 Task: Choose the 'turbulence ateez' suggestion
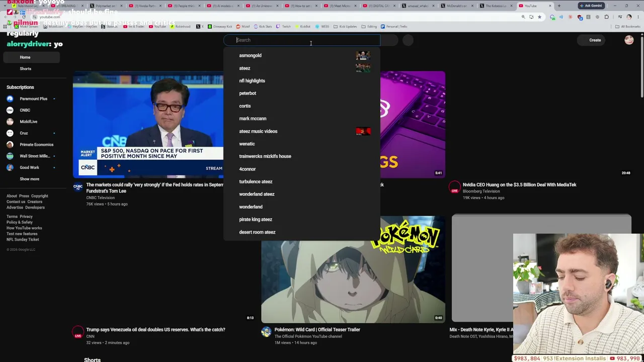(x=302, y=182)
